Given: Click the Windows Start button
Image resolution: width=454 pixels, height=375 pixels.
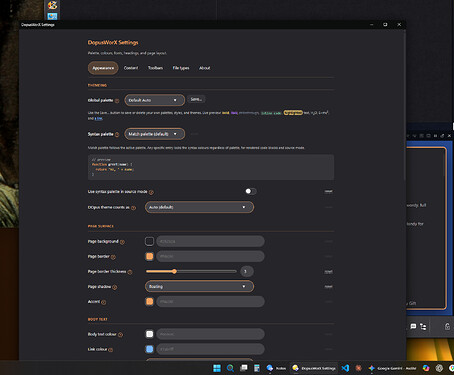Looking at the screenshot, I should (x=217, y=368).
